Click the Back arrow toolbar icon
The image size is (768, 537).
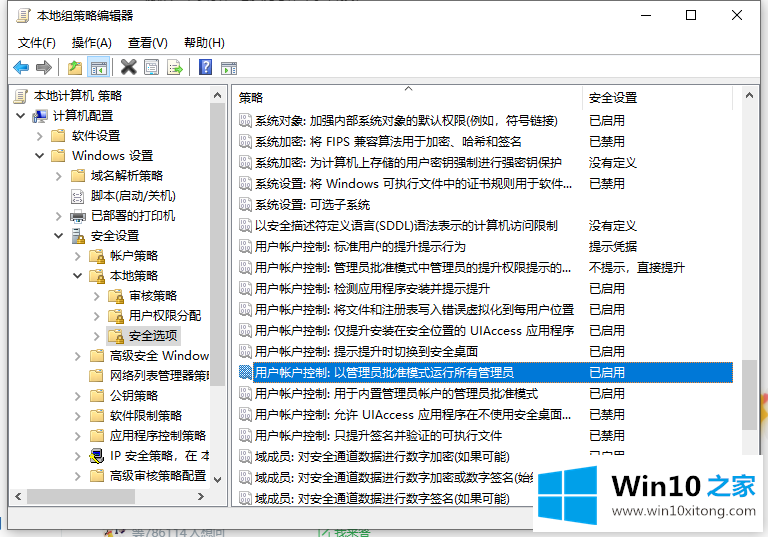click(21, 67)
